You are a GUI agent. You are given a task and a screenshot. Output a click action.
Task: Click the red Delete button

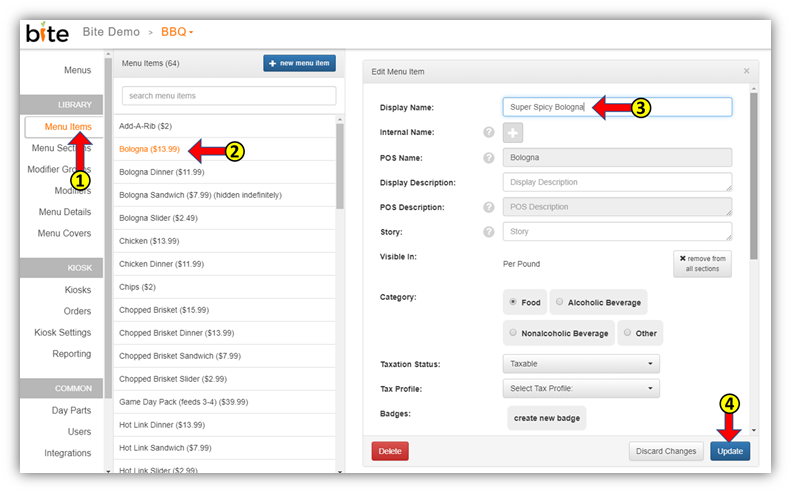390,451
